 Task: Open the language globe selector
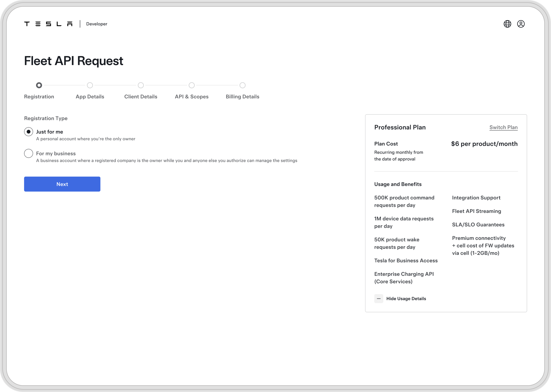507,24
